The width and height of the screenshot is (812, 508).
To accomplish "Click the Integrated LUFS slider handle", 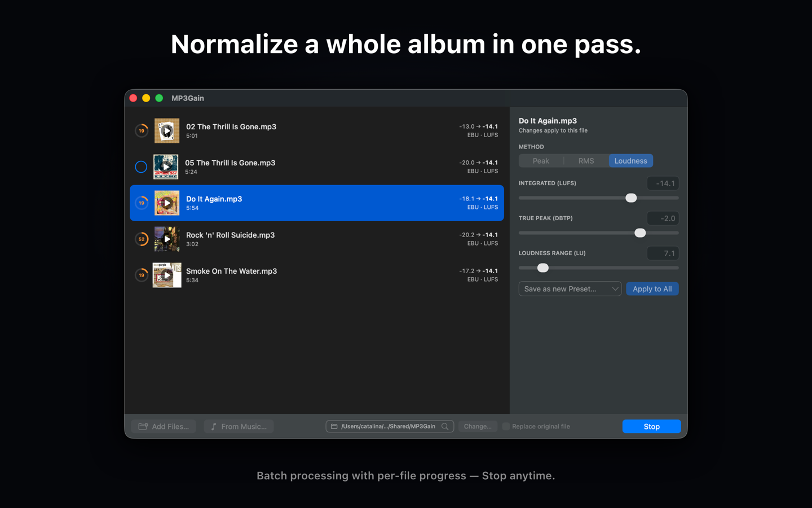I will click(x=631, y=198).
